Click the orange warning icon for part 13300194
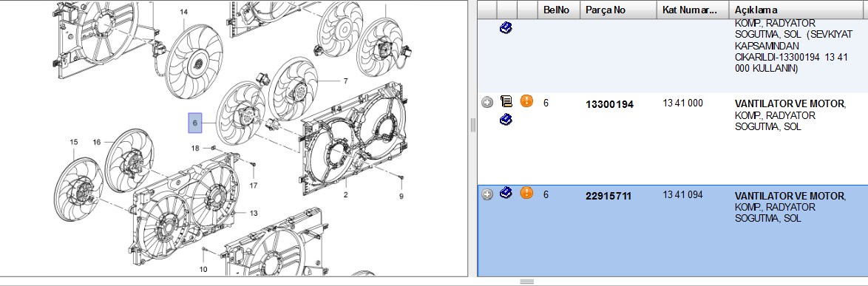This screenshot has height=286, width=868. (x=526, y=101)
